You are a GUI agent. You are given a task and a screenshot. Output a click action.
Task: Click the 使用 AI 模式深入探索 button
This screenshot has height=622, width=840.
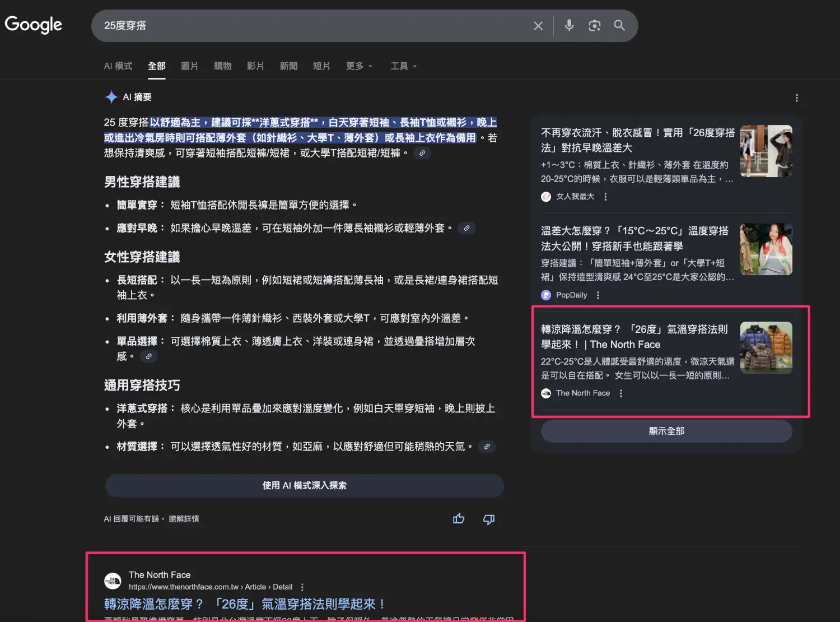point(304,485)
